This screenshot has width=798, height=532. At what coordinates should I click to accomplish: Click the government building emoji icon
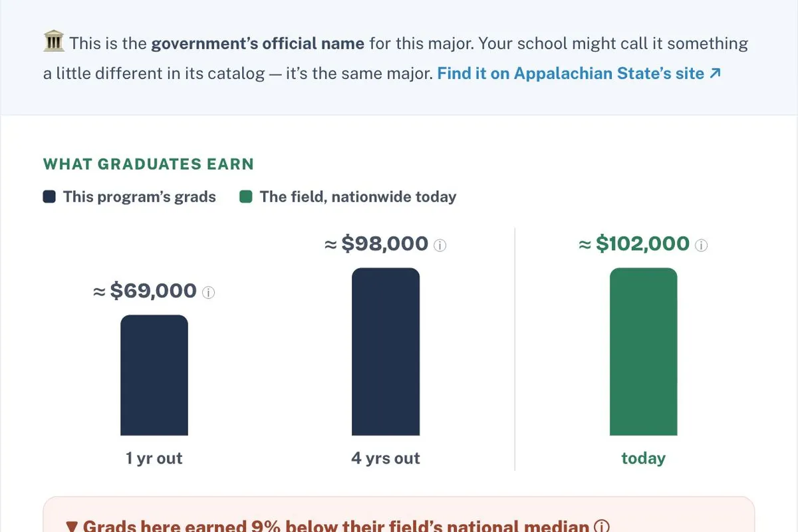53,43
